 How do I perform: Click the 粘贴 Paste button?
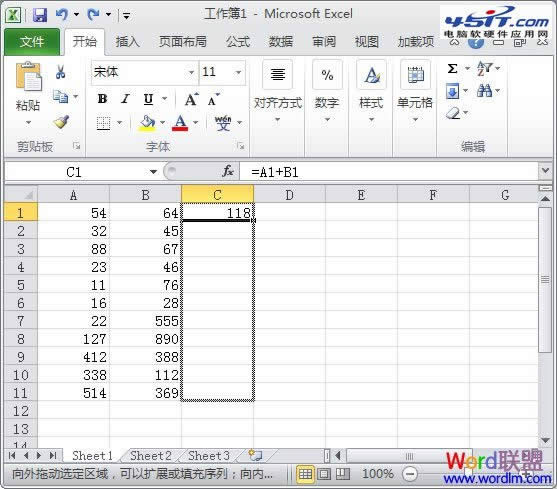pos(28,93)
